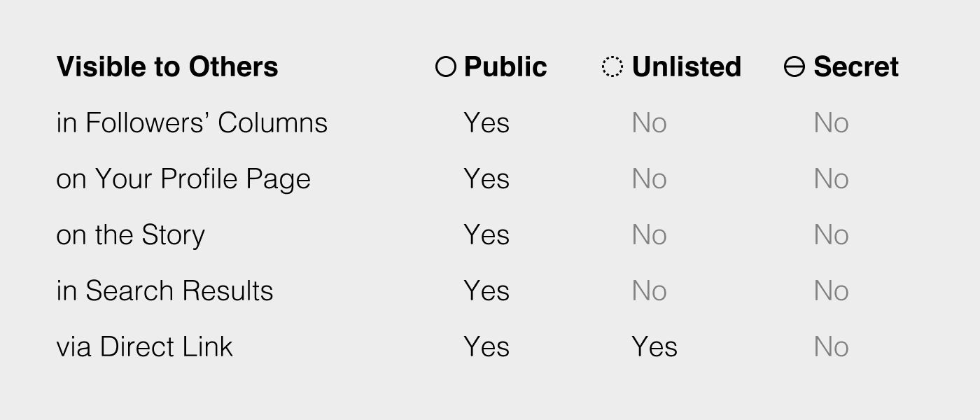Image resolution: width=980 pixels, height=420 pixels.
Task: Click Secret's No in via Direct Link row
Action: [x=831, y=347]
